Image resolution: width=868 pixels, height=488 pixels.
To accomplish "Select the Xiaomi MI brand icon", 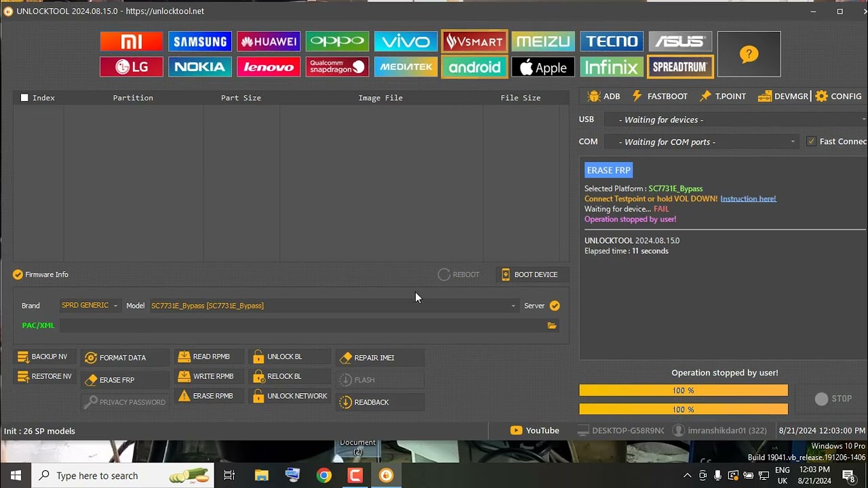I will point(132,41).
